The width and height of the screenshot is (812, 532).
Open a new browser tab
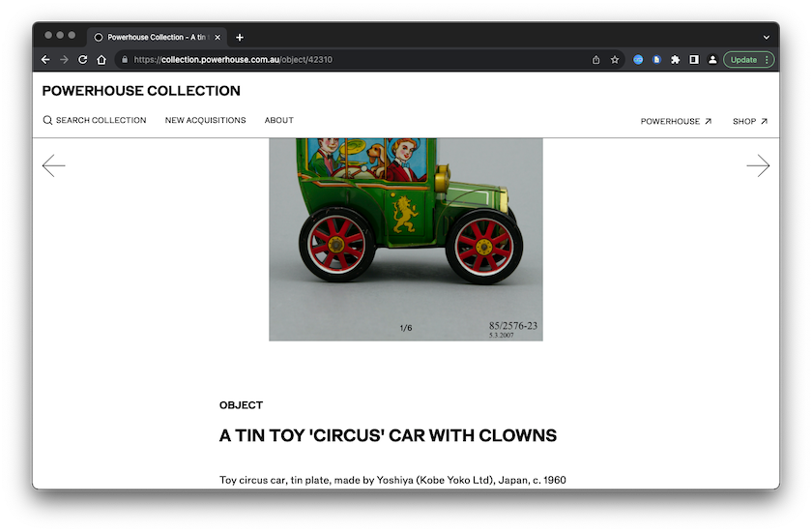point(240,37)
